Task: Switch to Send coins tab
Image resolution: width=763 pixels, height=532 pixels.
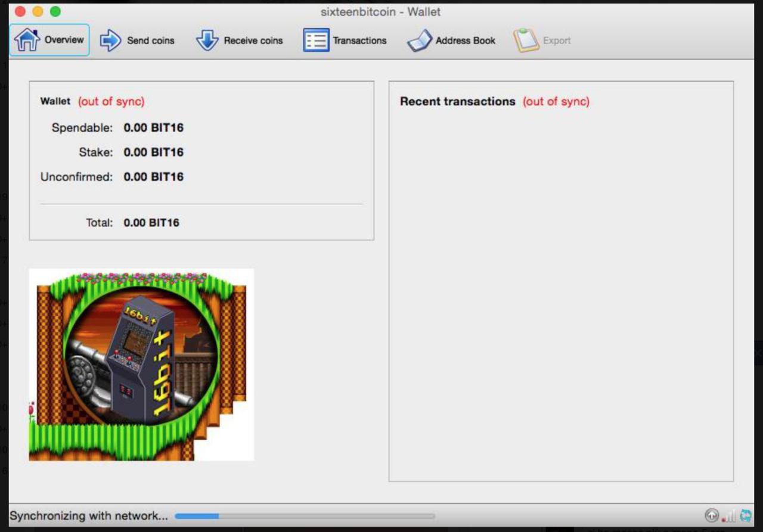Action: (137, 41)
